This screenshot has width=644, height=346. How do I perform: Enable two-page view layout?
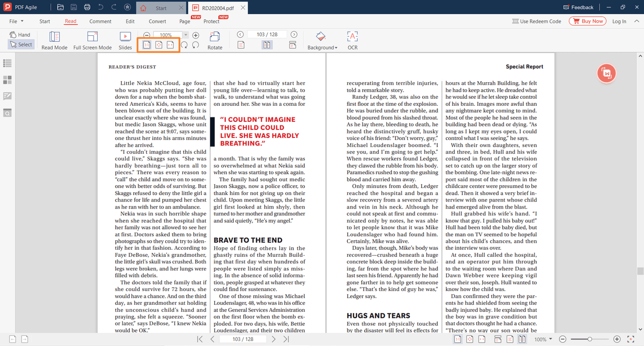click(267, 44)
